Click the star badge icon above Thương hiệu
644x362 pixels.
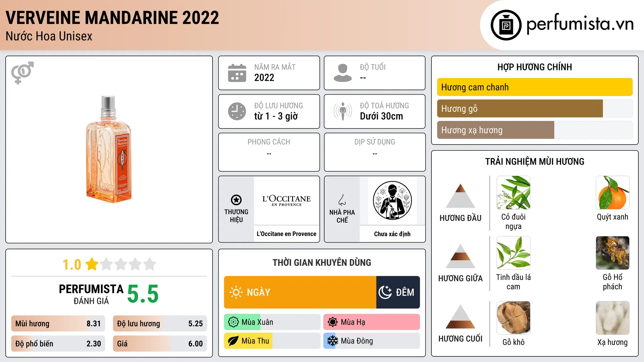[x=236, y=200]
